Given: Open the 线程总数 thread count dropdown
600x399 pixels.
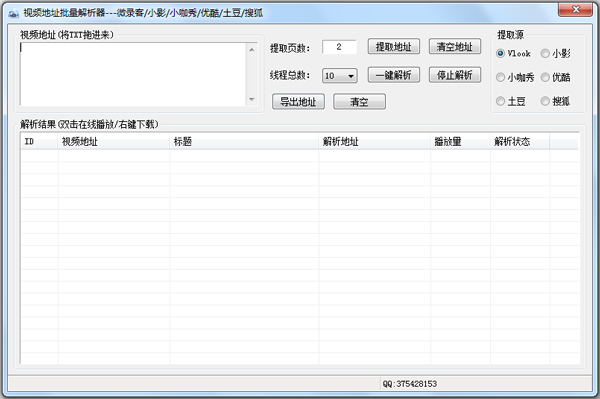Looking at the screenshot, I should [x=340, y=76].
